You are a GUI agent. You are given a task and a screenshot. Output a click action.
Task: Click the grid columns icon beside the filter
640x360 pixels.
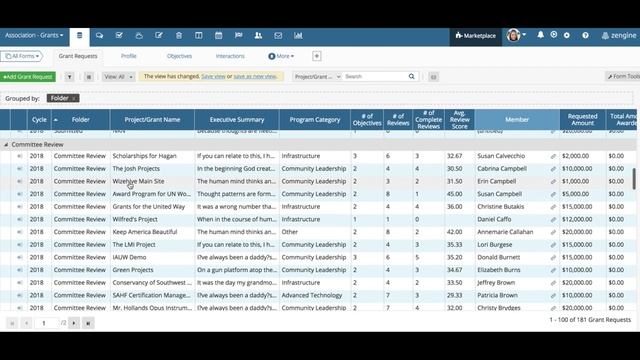point(89,77)
